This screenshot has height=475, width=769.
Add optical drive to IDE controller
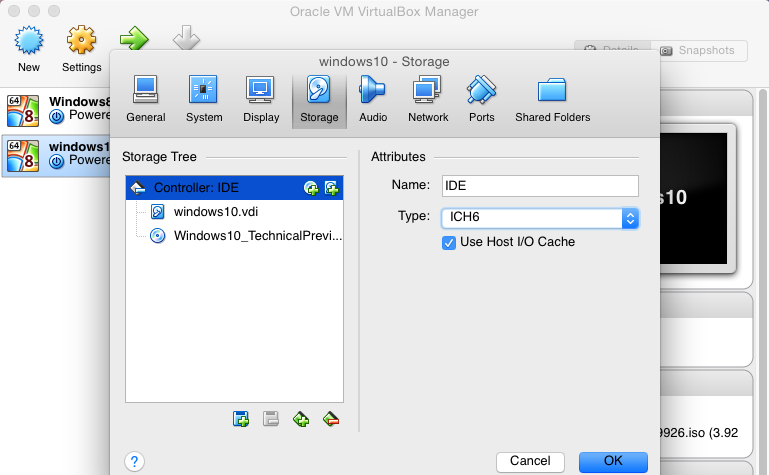click(x=312, y=188)
